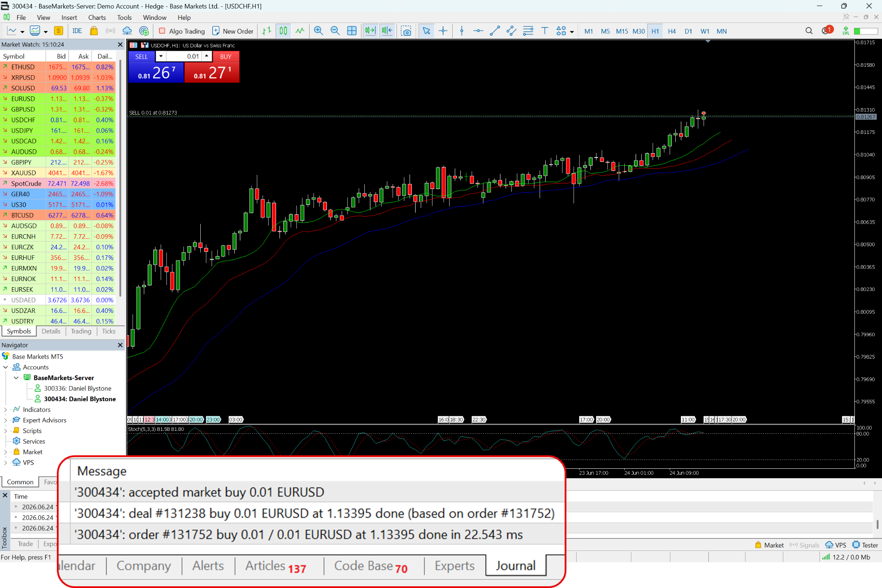882x588 pixels.
Task: Draw a horizontal line
Action: [478, 31]
